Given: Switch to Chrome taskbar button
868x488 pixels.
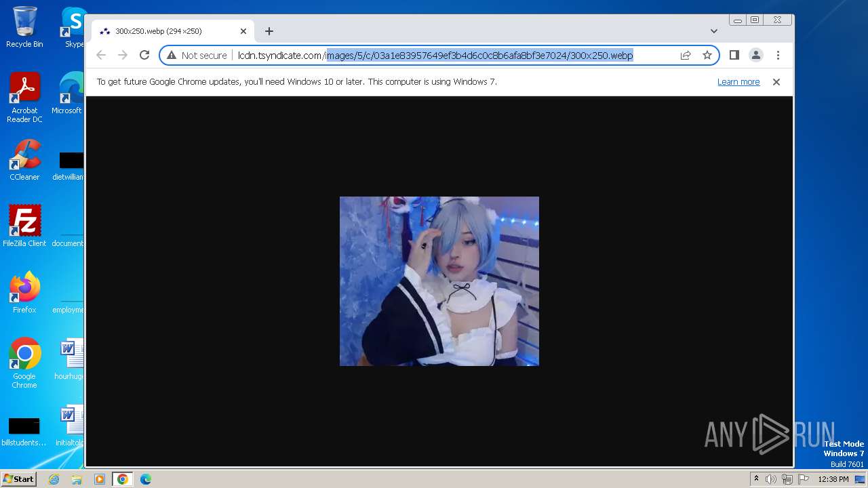Looking at the screenshot, I should click(x=123, y=479).
